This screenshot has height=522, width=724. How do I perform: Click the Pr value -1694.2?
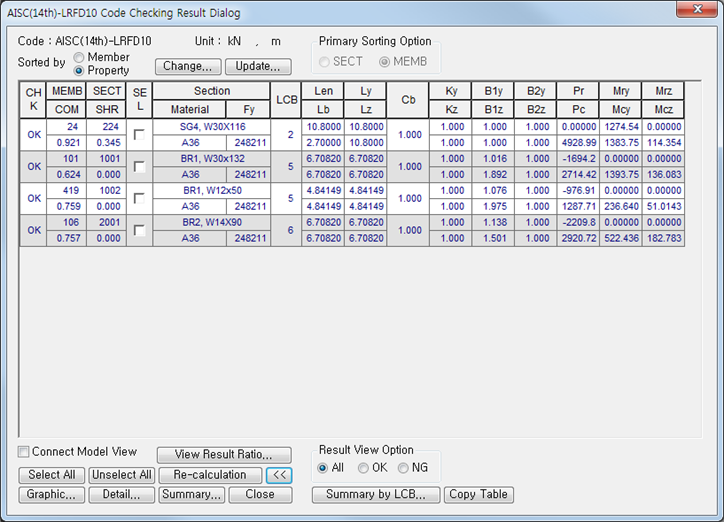click(578, 159)
